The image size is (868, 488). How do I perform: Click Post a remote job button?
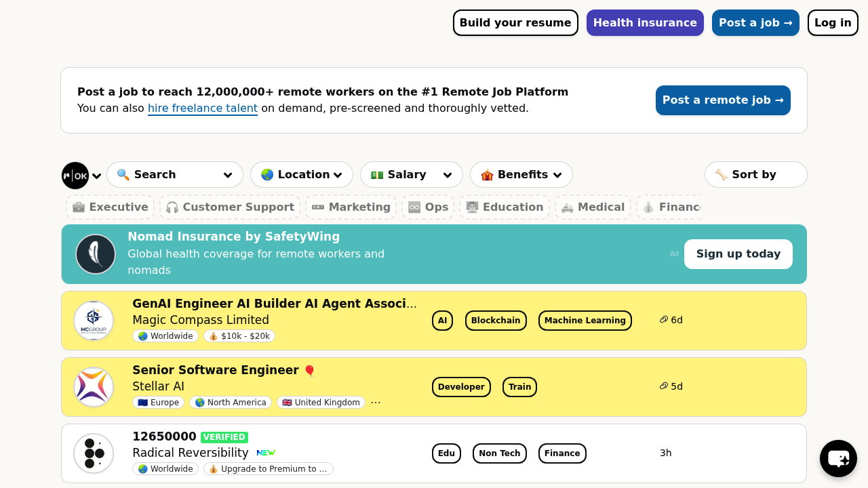coord(723,100)
